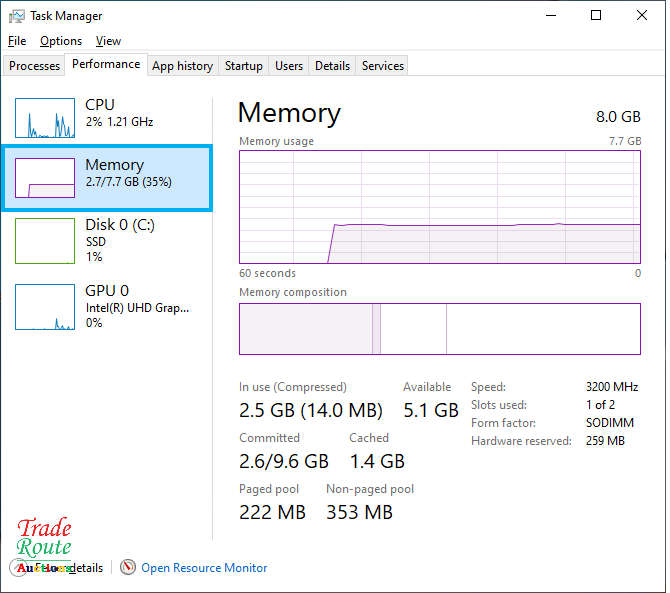Go to the App history tab
The width and height of the screenshot is (670, 593).
point(182,66)
